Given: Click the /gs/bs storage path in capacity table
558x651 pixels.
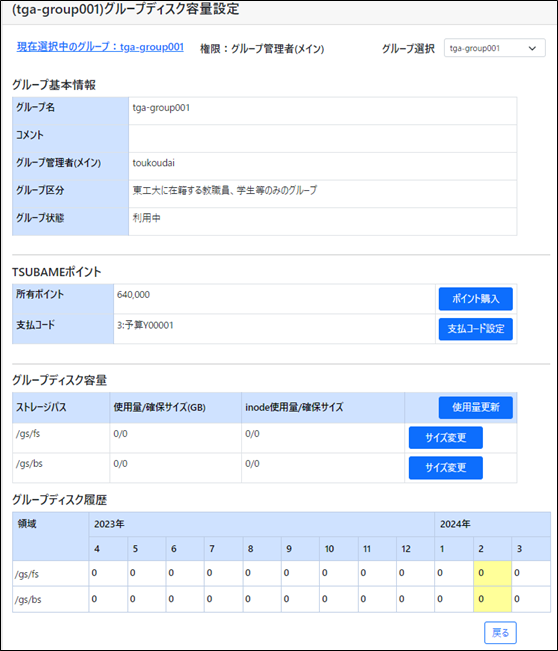Looking at the screenshot, I should pyautogui.click(x=29, y=464).
